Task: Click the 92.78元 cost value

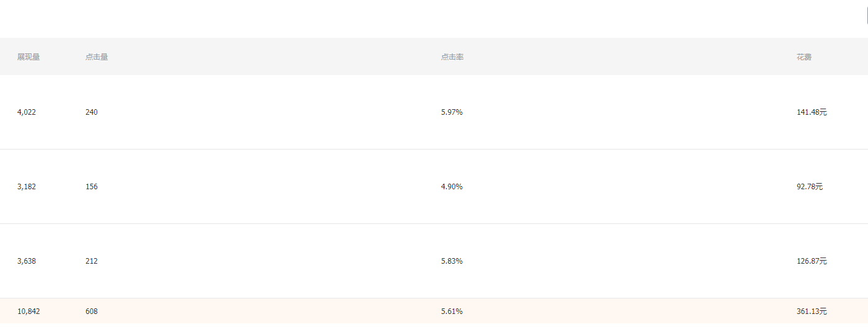Action: (x=810, y=187)
